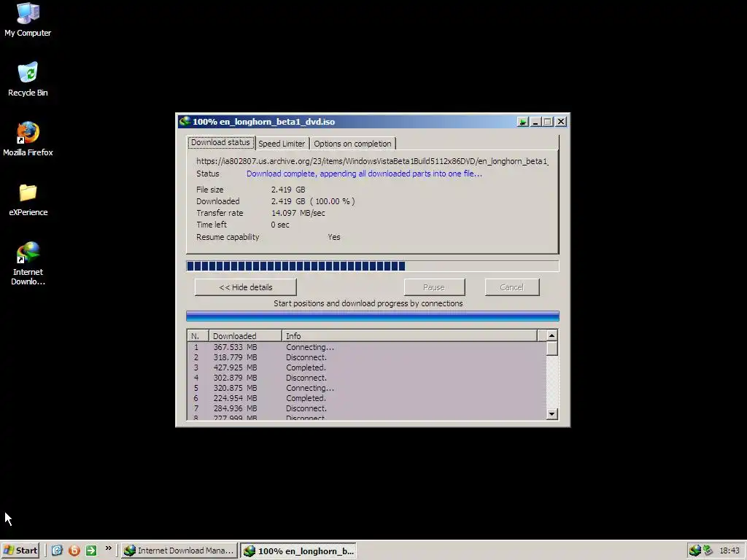Click the 100% en_longhorn_b... taskbar button
This screenshot has width=747, height=560.
[298, 551]
